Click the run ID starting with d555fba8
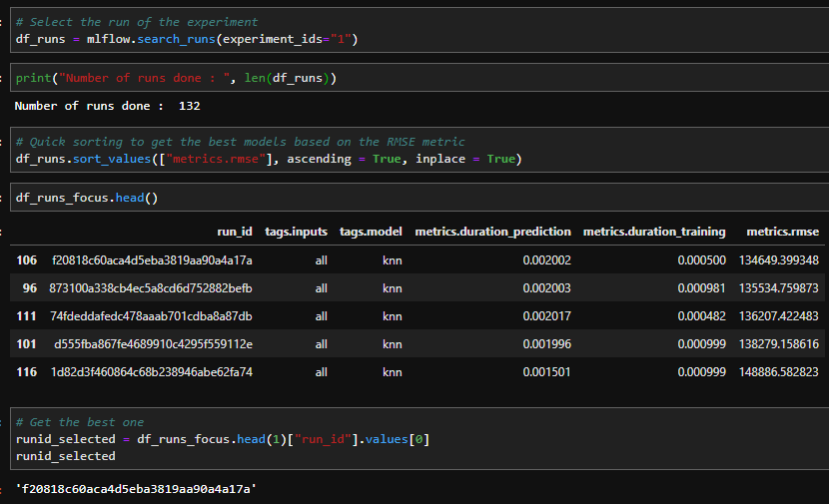This screenshot has width=829, height=504. pos(153,344)
